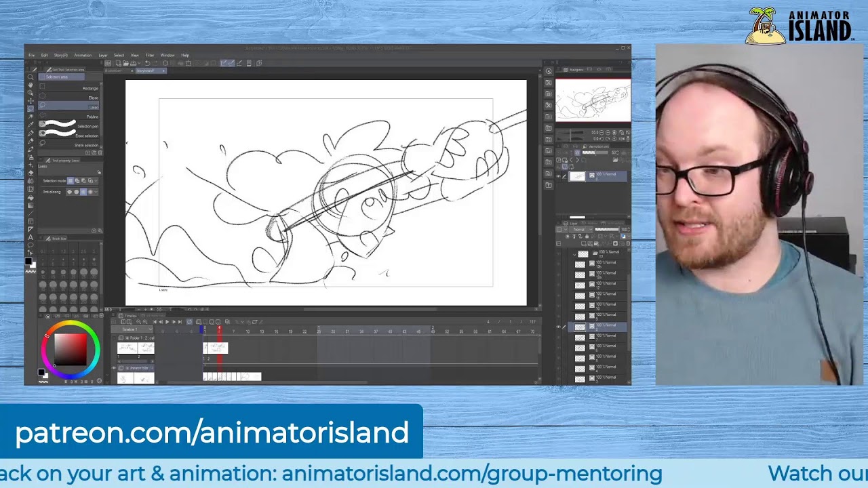Viewport: 868px width, 488px height.
Task: Open the Timeline 1 dropdown
Action: tap(131, 329)
